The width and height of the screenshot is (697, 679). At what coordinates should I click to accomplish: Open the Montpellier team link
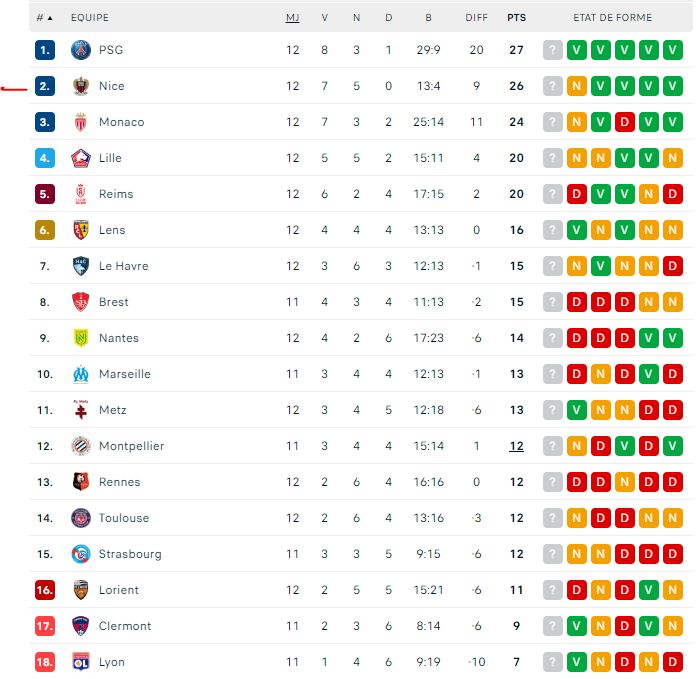(x=132, y=446)
